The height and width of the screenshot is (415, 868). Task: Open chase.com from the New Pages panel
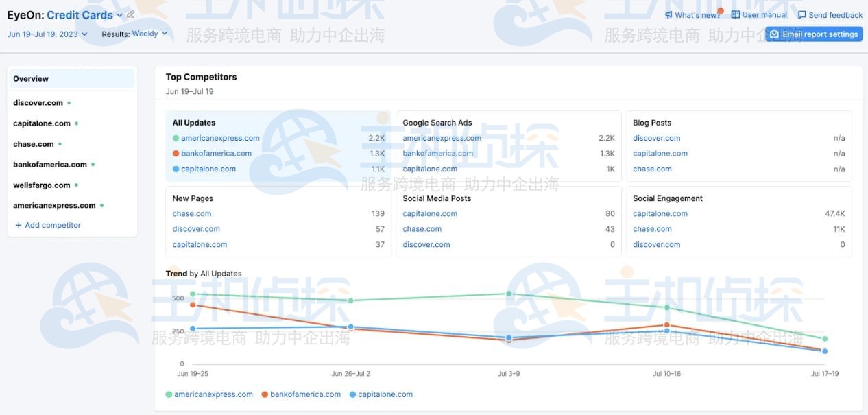click(192, 213)
